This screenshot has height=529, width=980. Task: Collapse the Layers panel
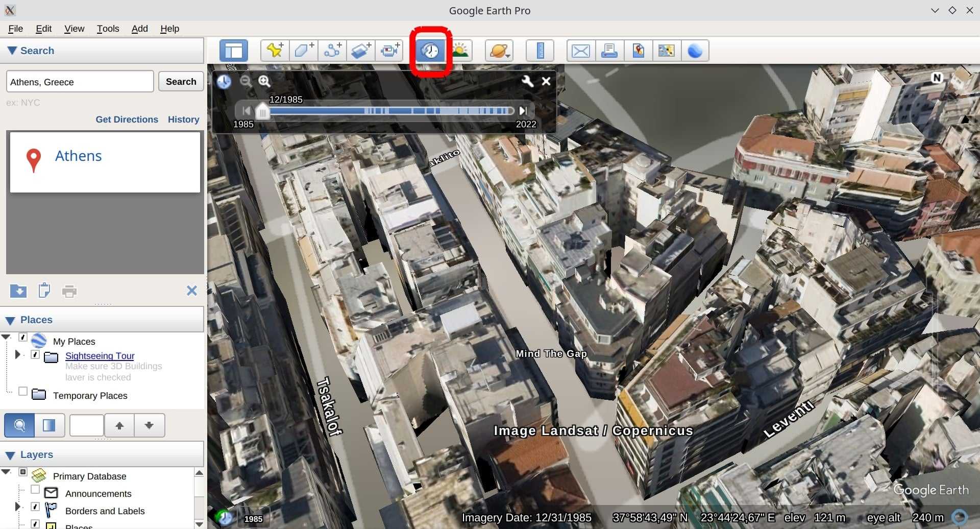10,455
